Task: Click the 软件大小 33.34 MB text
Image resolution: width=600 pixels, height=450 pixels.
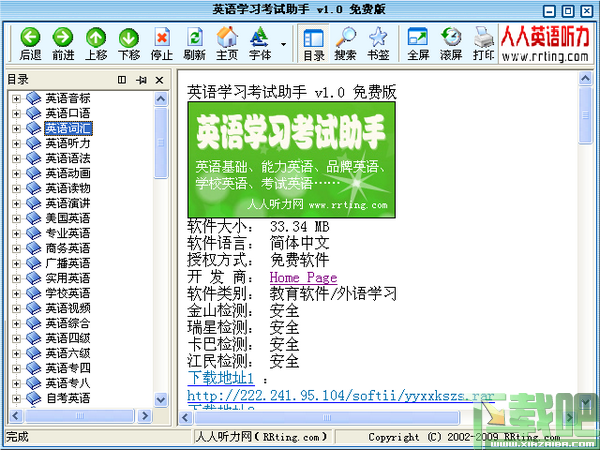Action: (x=258, y=227)
